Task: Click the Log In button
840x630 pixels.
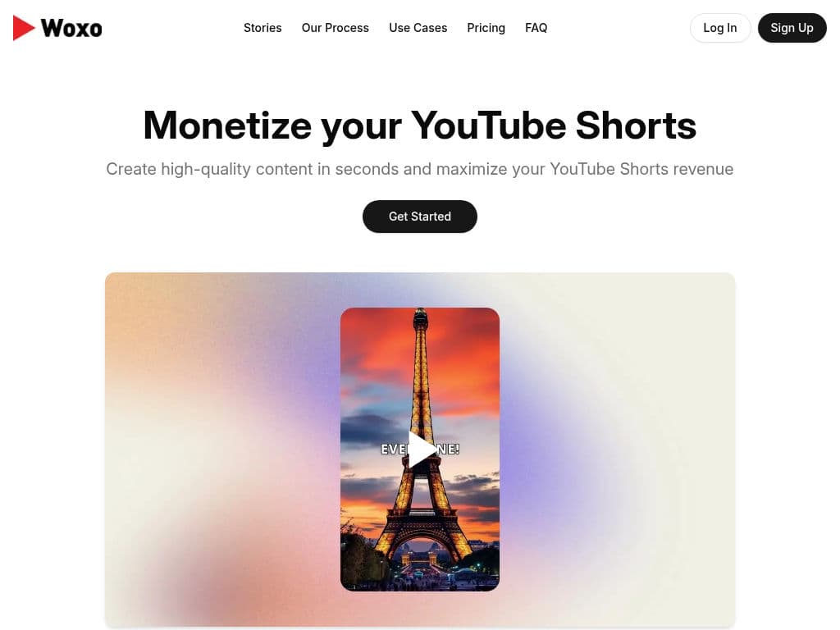Action: [x=720, y=28]
